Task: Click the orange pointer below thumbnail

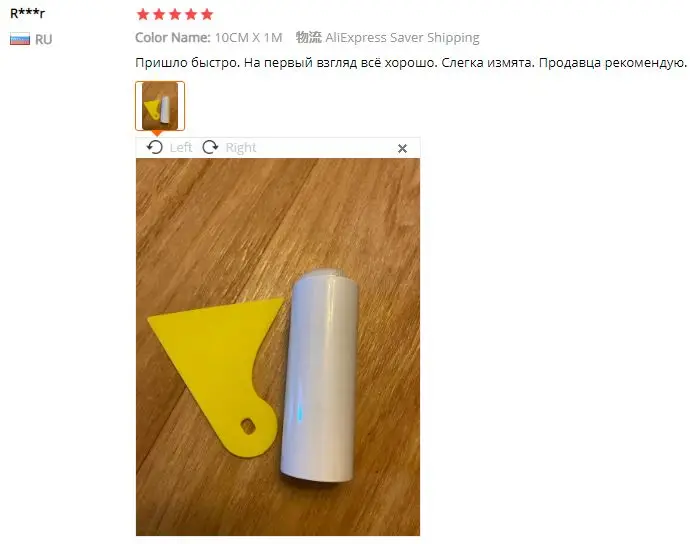Action: click(x=157, y=133)
